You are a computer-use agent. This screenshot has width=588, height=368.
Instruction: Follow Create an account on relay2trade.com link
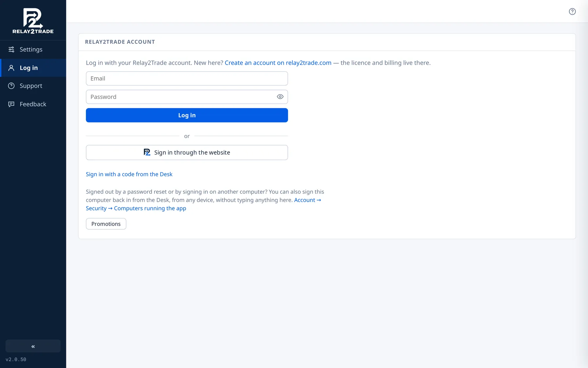[278, 63]
